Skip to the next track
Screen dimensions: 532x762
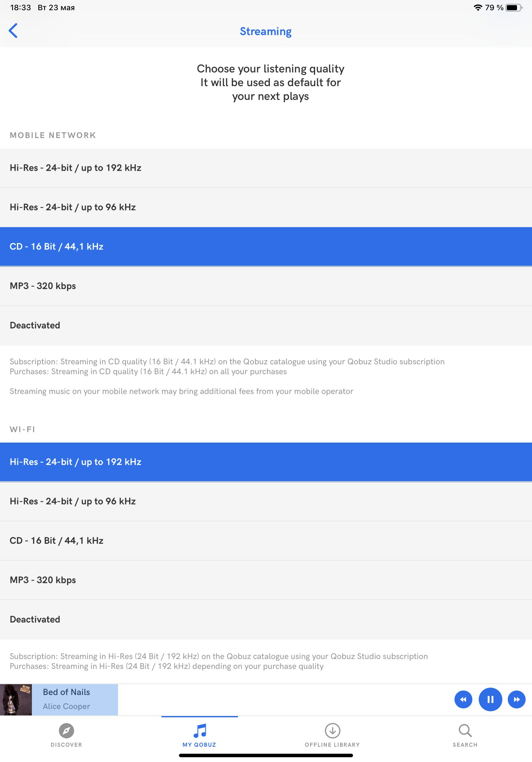click(516, 699)
